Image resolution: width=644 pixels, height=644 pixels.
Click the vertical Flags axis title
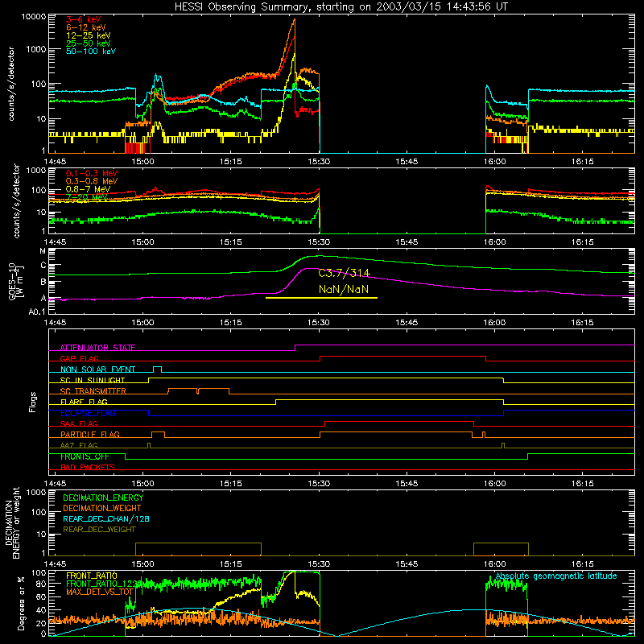33,402
